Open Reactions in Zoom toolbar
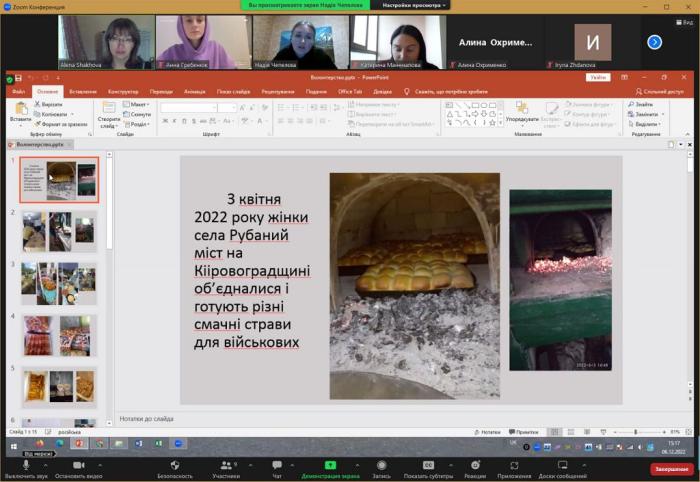Screen dimensions: 700x482 coord(474,466)
